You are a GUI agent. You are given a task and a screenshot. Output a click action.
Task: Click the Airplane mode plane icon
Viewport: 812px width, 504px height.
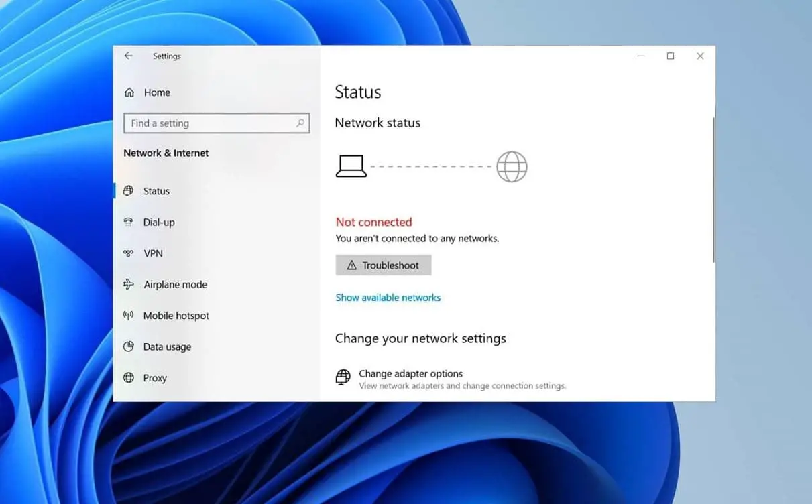pos(129,284)
